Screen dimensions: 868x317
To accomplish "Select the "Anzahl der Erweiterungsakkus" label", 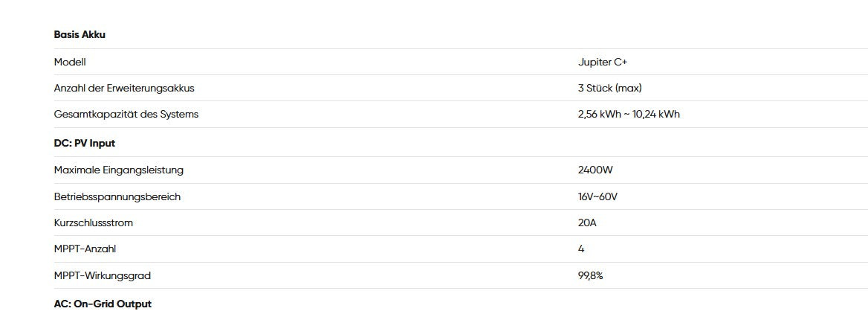I will [x=124, y=89].
